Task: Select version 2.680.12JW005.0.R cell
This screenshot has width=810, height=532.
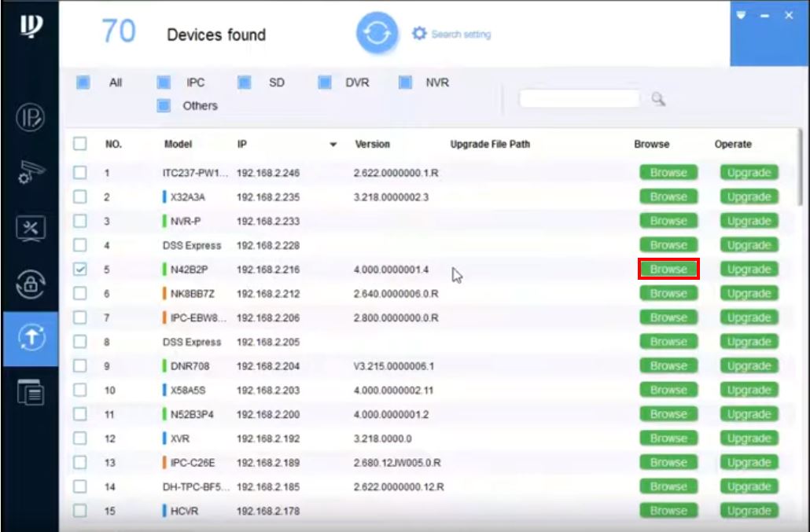Action: (397, 462)
